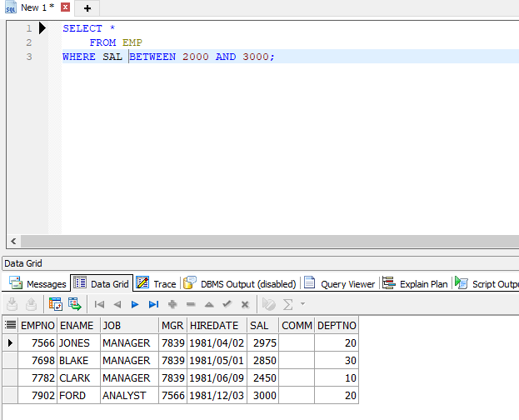Image resolution: width=519 pixels, height=420 pixels.
Task: Click the post edit checkmark icon
Action: [x=227, y=303]
